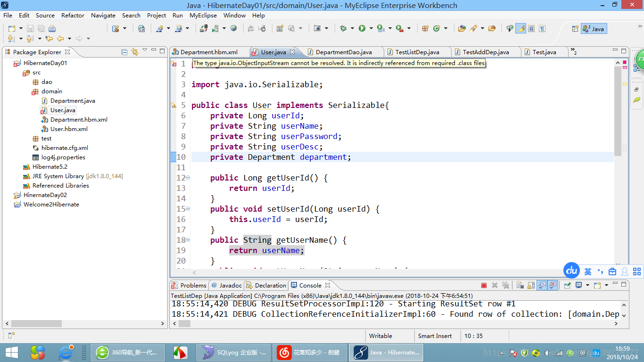Click the warning marker on line 5
The image size is (644, 362).
click(173, 105)
